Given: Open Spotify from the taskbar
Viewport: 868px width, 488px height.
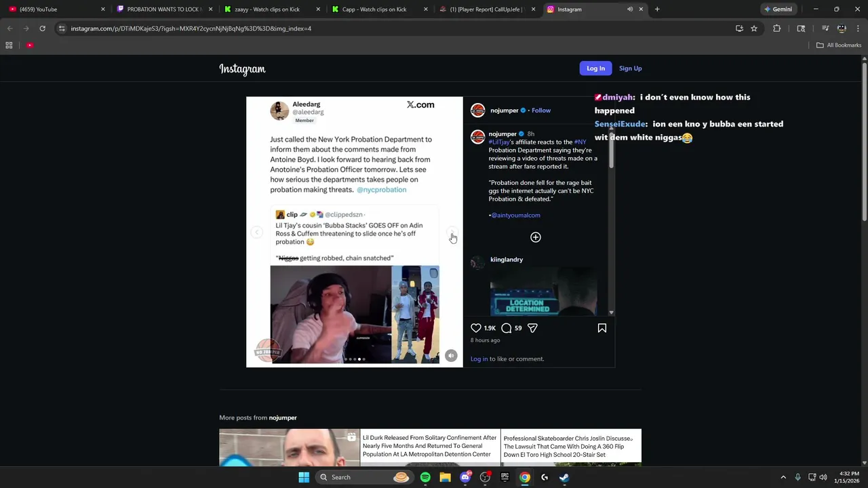Looking at the screenshot, I should tap(425, 477).
